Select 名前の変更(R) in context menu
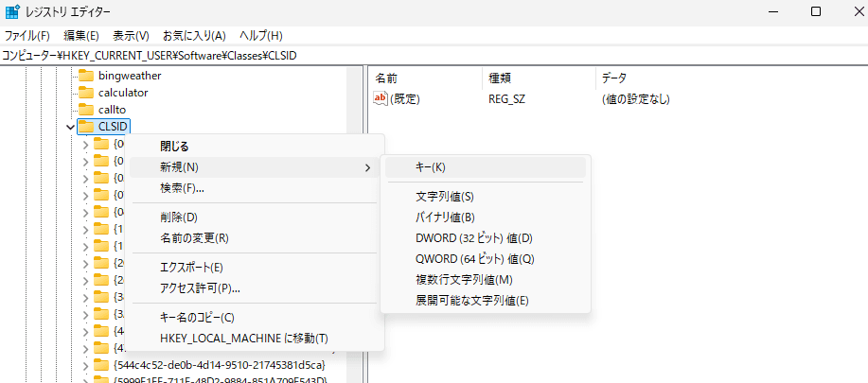868x383 pixels. click(194, 238)
